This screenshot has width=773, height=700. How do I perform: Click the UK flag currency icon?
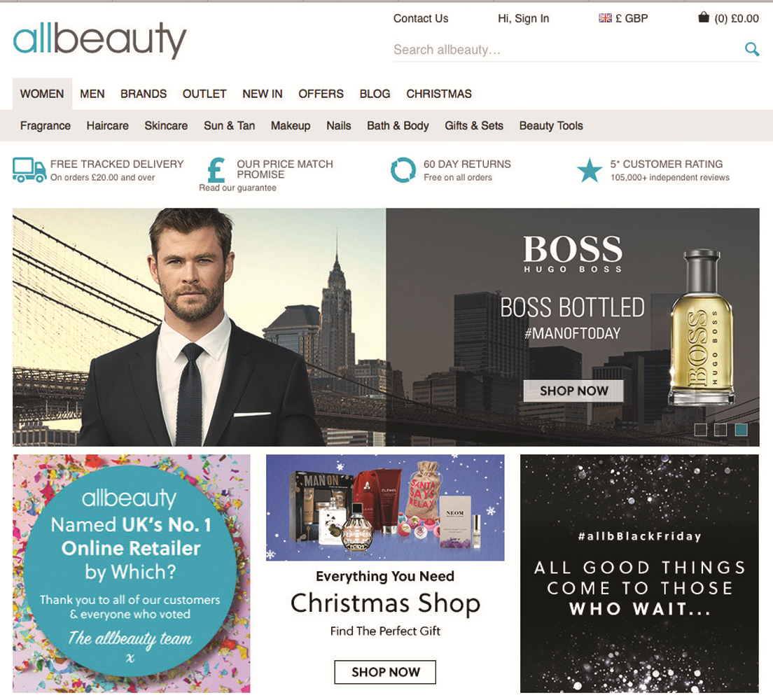tap(605, 18)
